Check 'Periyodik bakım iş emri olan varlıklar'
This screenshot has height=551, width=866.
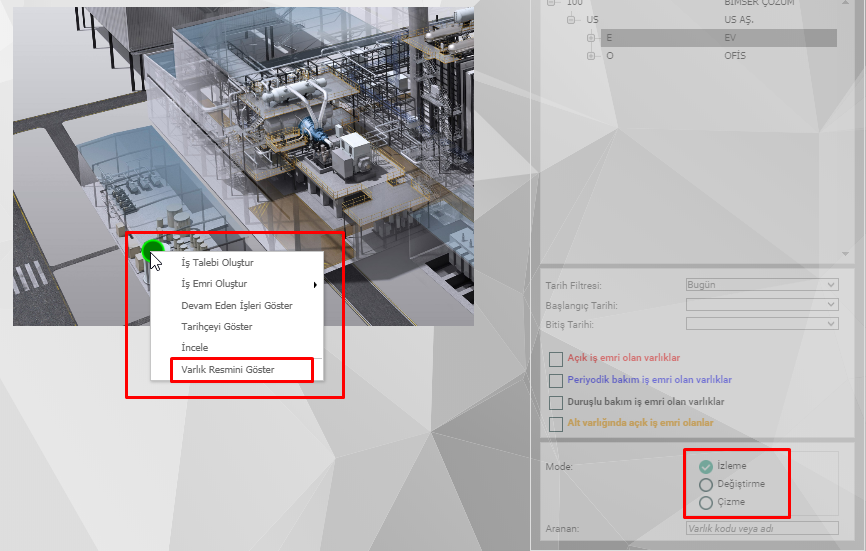(x=556, y=380)
